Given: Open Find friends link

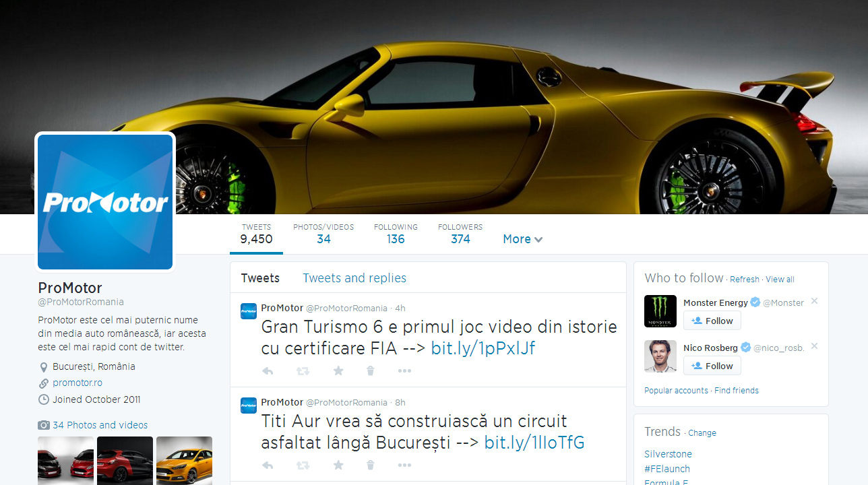Looking at the screenshot, I should tap(737, 391).
